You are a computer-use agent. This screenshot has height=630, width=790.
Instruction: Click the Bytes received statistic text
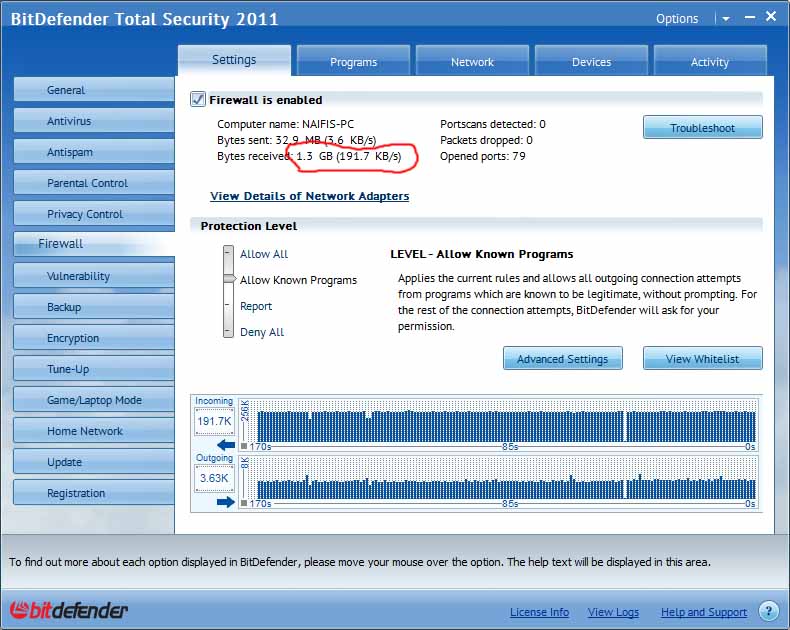[x=309, y=156]
